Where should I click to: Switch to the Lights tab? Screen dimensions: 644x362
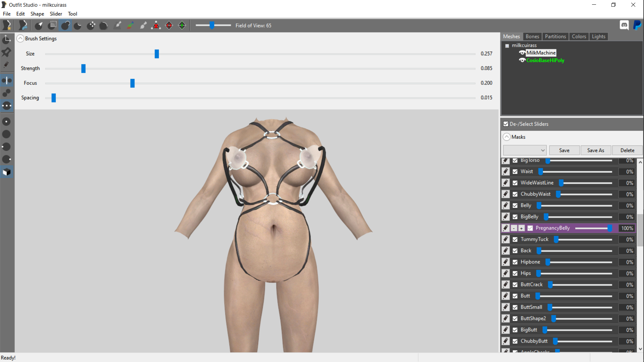[599, 37]
